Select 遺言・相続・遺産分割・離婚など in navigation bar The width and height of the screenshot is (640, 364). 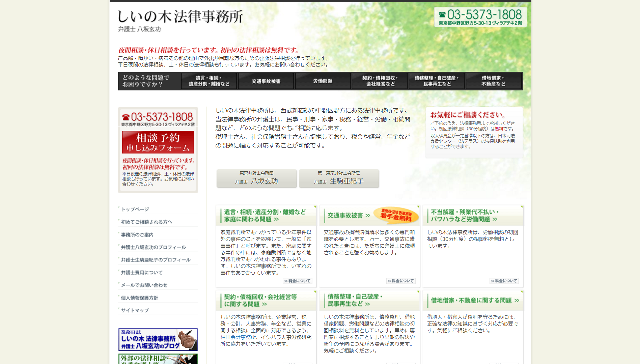pyautogui.click(x=209, y=81)
